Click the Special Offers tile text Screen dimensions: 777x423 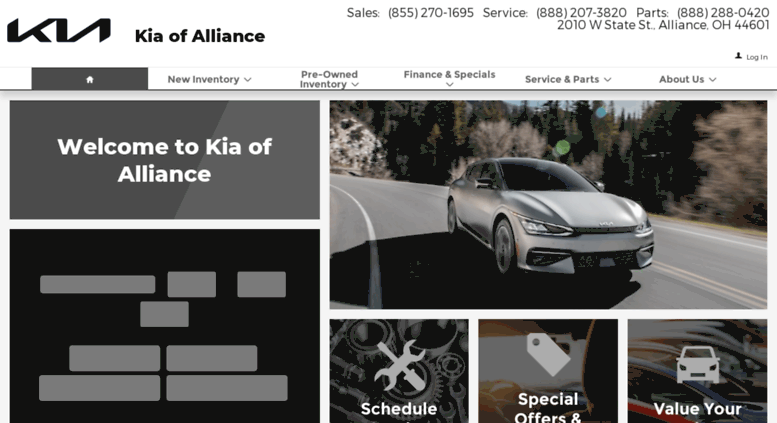click(x=548, y=407)
